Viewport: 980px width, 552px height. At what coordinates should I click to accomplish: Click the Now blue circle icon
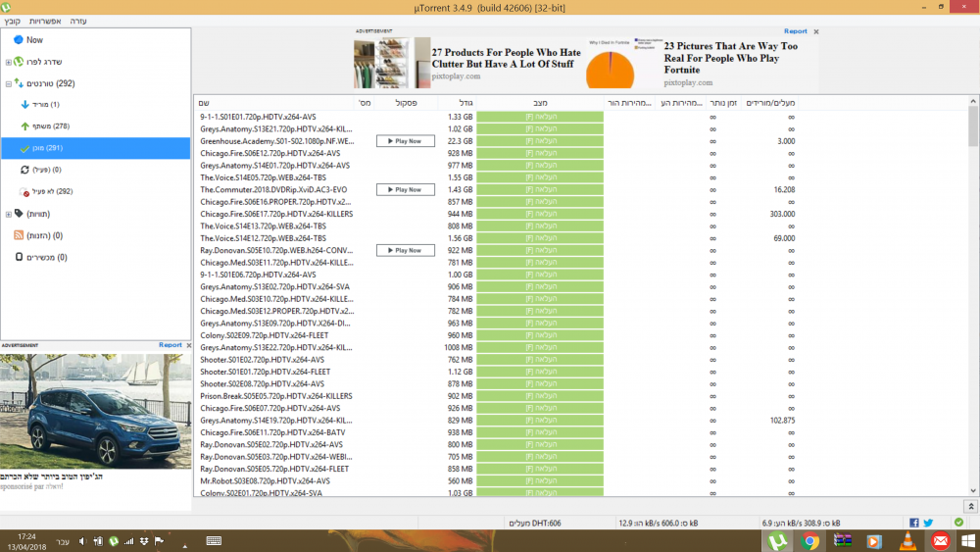tap(19, 40)
